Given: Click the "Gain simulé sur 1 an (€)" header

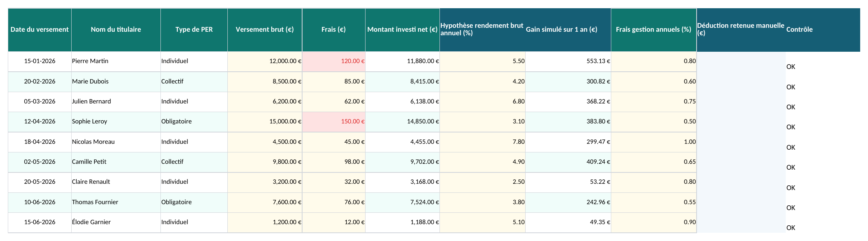Looking at the screenshot, I should coord(568,30).
